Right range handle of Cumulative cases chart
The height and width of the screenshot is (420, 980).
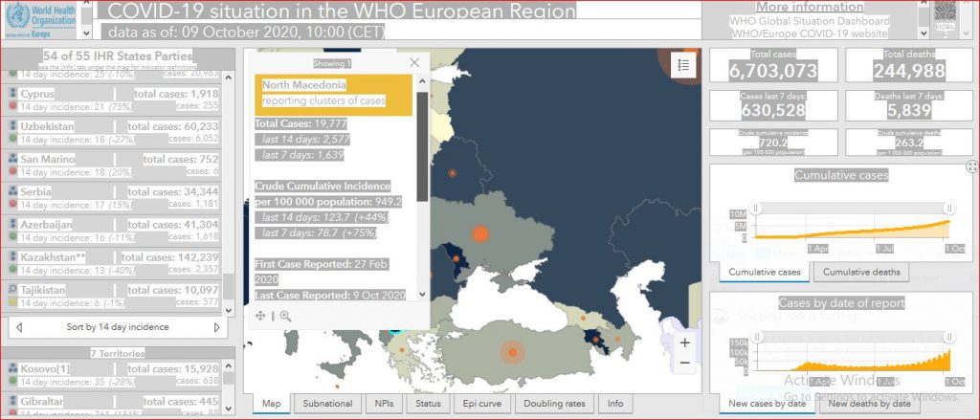(949, 208)
